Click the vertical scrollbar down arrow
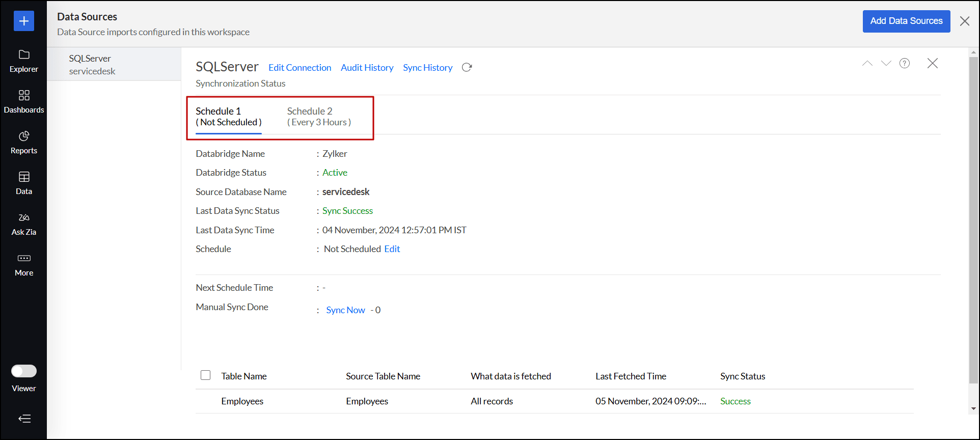This screenshot has height=440, width=980. coord(973,408)
